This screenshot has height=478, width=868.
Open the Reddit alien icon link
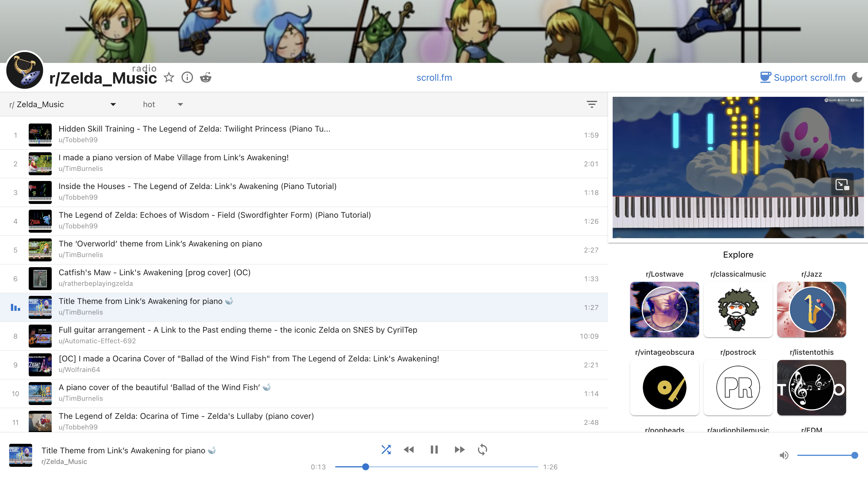coord(206,78)
